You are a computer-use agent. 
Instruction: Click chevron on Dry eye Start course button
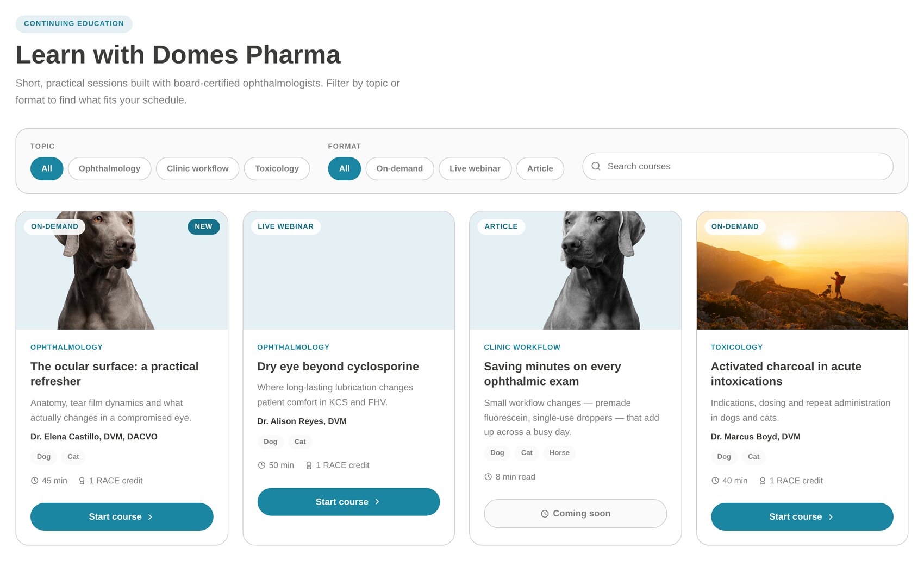pyautogui.click(x=377, y=502)
